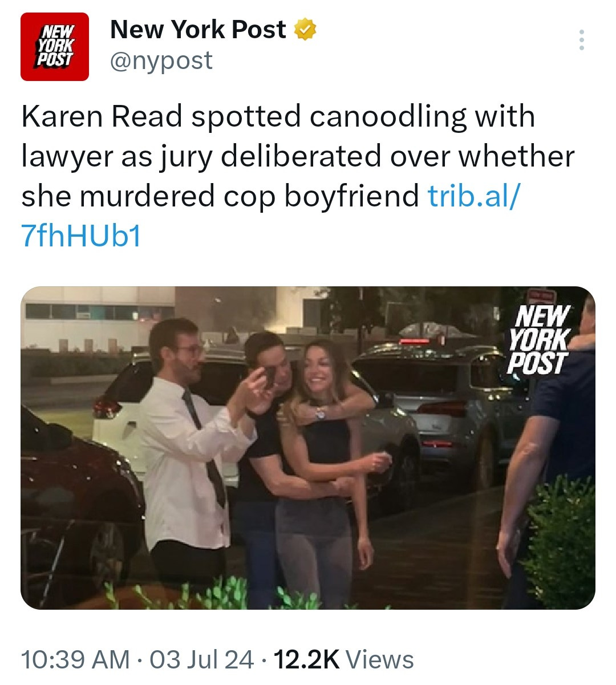616x685 pixels.
Task: Expand the tweet photo thumbnail
Action: pyautogui.click(x=308, y=448)
